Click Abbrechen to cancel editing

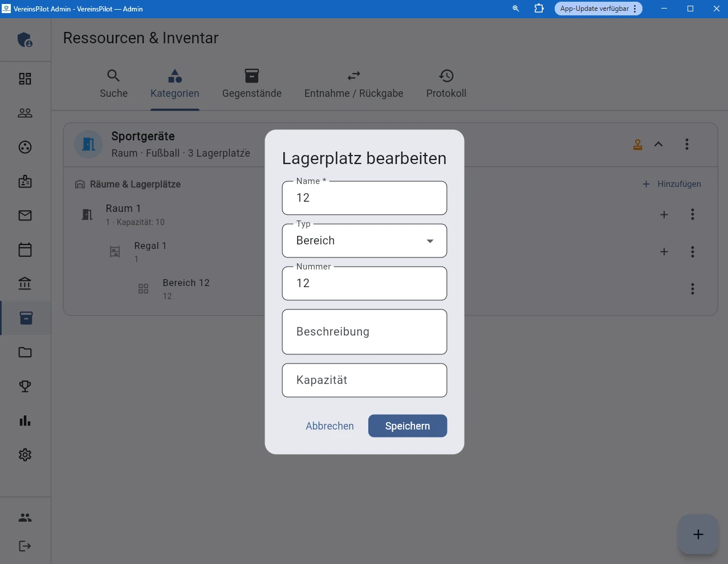pyautogui.click(x=330, y=426)
